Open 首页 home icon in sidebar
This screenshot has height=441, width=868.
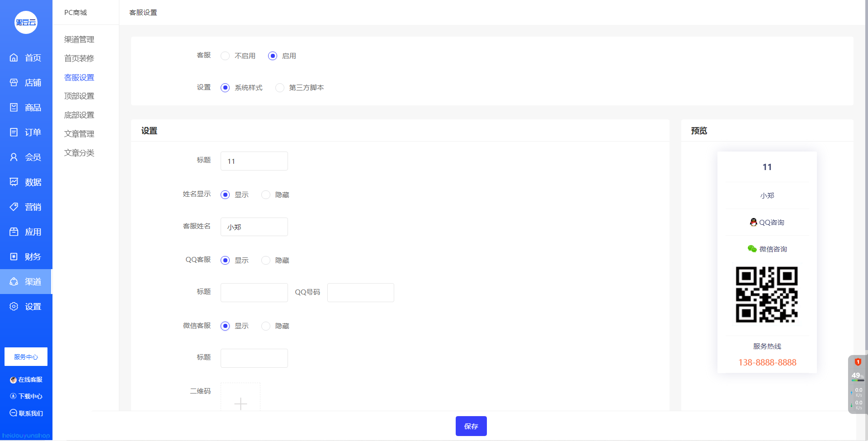point(14,57)
